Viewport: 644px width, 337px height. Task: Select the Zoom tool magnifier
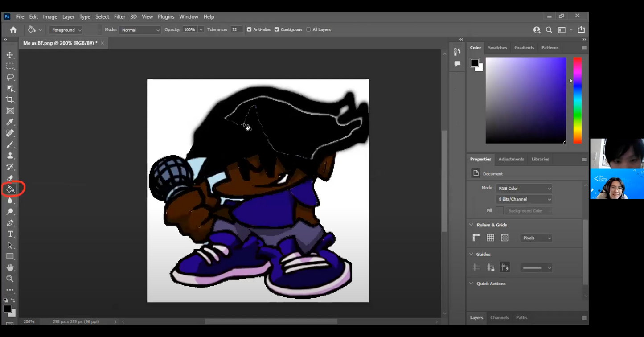10,279
